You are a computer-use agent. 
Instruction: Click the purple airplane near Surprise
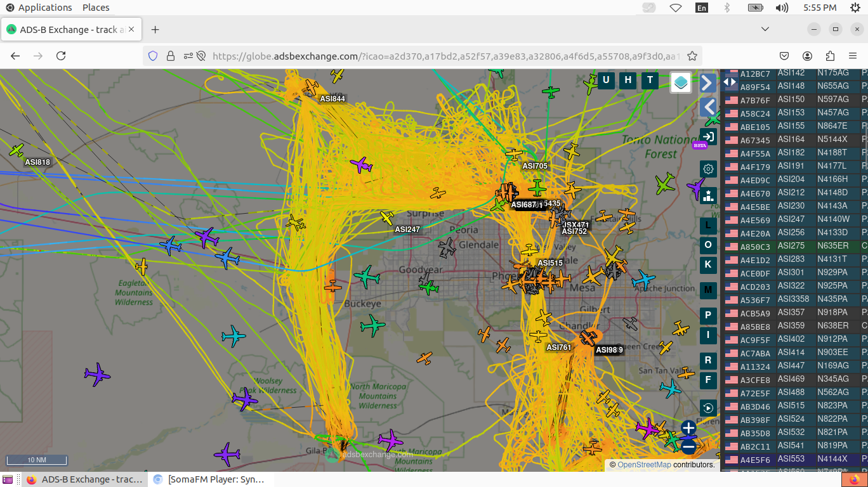click(361, 165)
